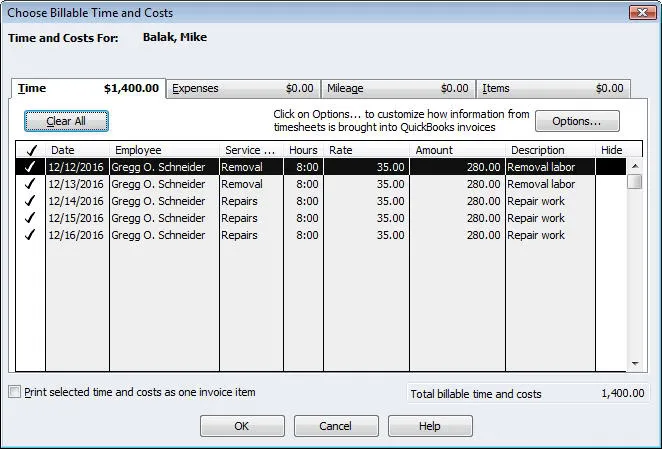This screenshot has width=662, height=449.
Task: Close the Choose Billable Time and Costs dialog
Action: pos(643,13)
